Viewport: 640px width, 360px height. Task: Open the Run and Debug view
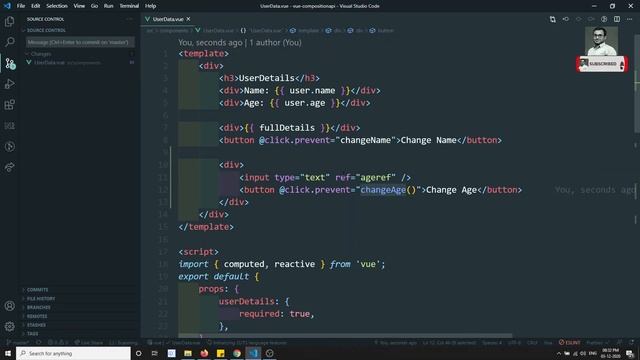click(x=9, y=84)
